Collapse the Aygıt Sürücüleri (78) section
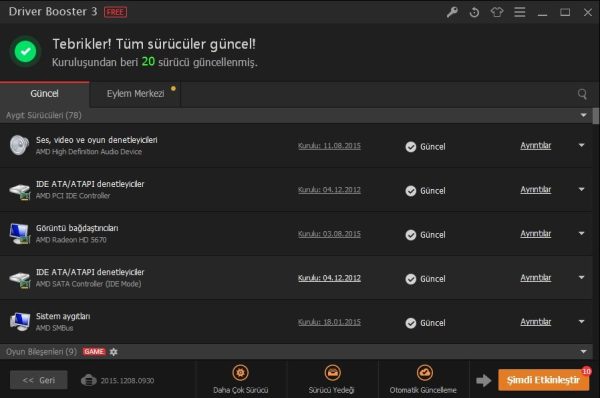Screen dimensions: 600x398 coord(583,115)
